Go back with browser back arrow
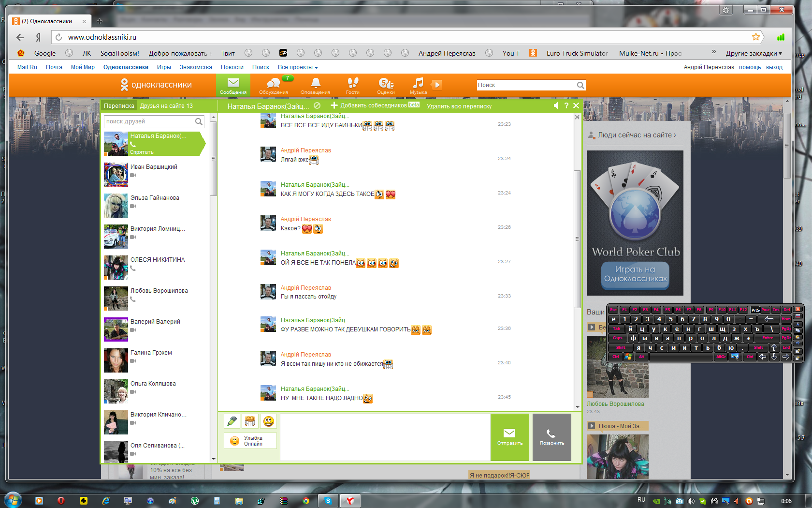 [x=20, y=37]
